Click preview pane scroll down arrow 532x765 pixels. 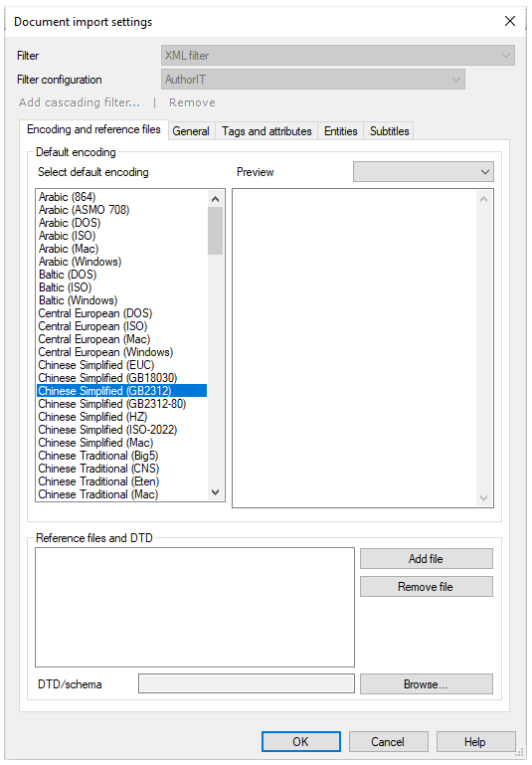pyautogui.click(x=483, y=497)
